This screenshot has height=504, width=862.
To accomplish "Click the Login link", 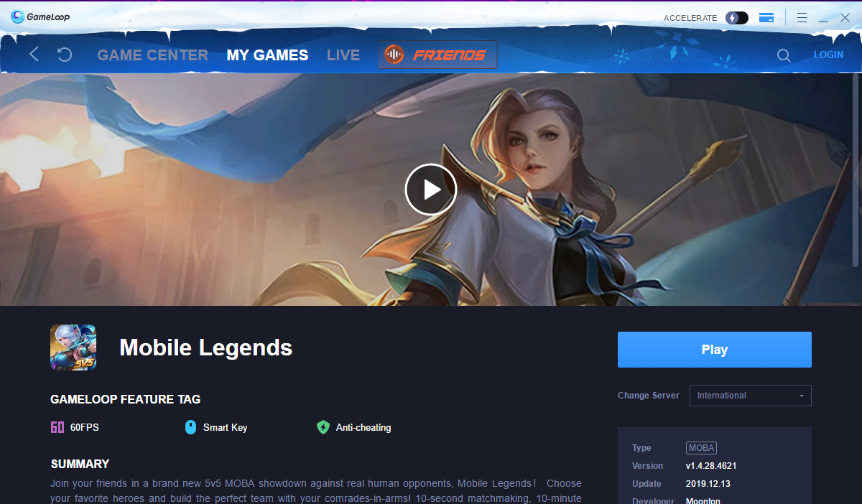I will (x=828, y=55).
